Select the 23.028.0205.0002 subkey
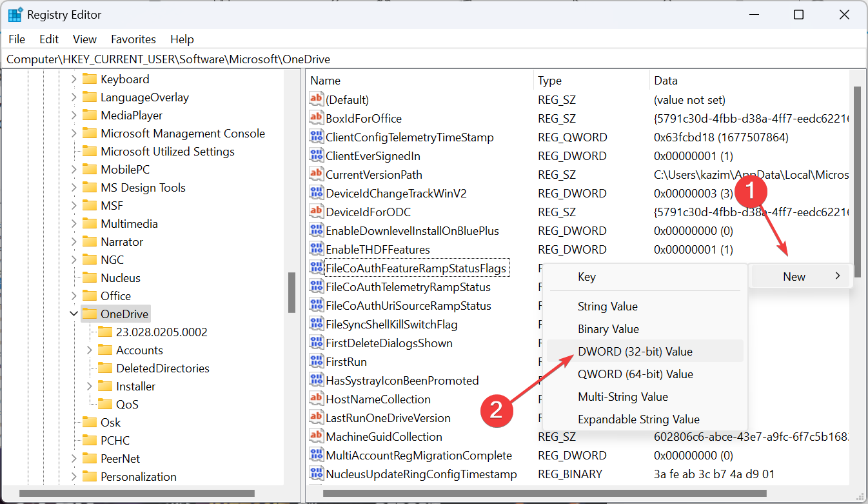The image size is (868, 504). [x=162, y=332]
